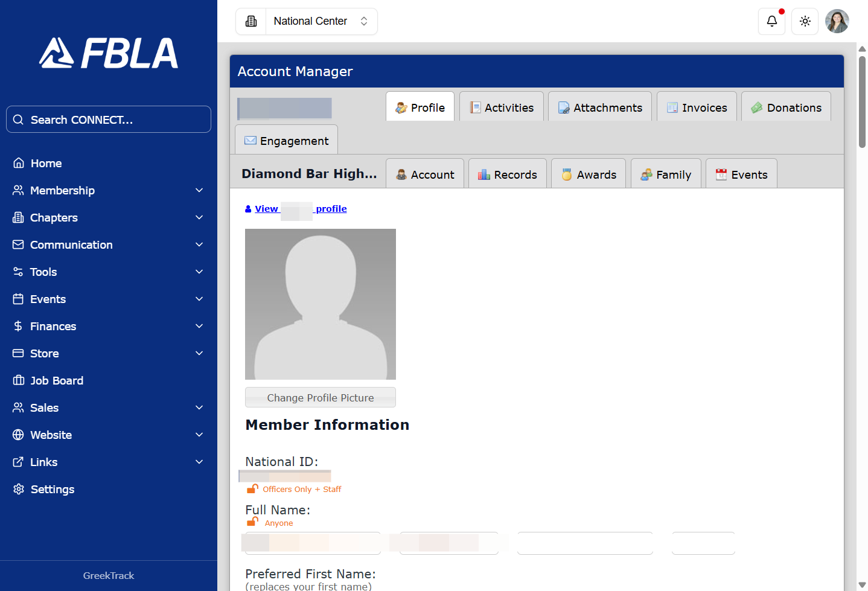Switch to the Profile tab
The height and width of the screenshot is (591, 868).
tap(420, 107)
